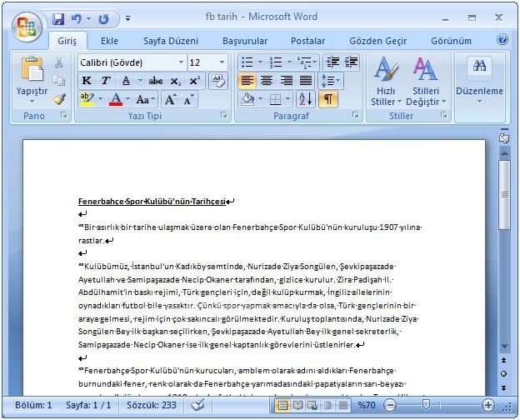520x420 pixels.
Task: Toggle show paragraph marks (¶)
Action: click(328, 99)
